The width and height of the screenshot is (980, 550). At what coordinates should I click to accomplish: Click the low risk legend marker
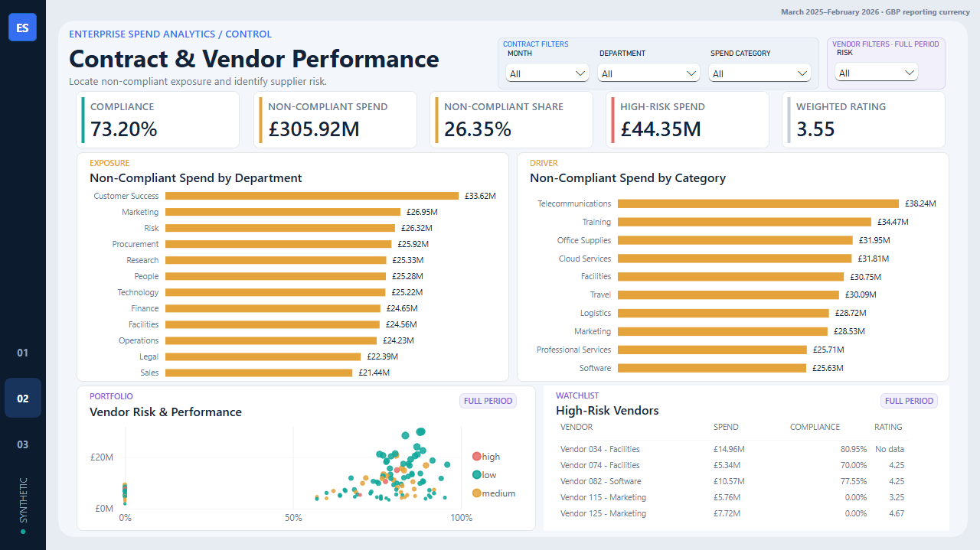pyautogui.click(x=477, y=475)
